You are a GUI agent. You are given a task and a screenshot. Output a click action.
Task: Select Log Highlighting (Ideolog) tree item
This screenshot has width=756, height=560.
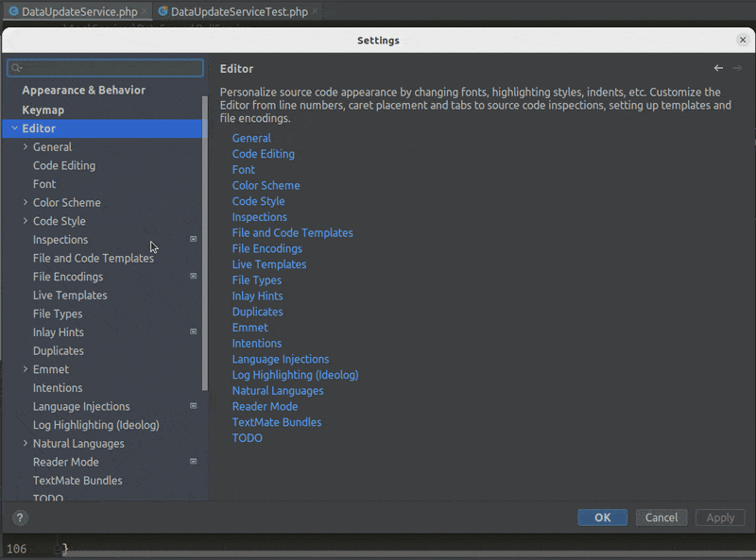pyautogui.click(x=96, y=425)
